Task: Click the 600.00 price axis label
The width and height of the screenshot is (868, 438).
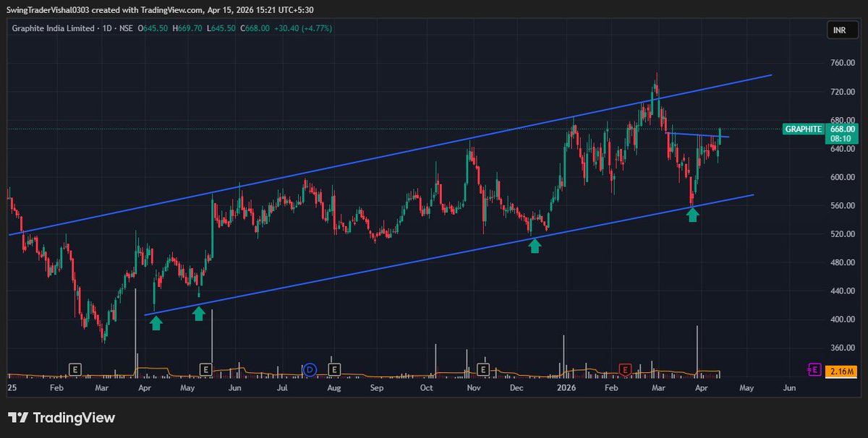Action: [841, 177]
